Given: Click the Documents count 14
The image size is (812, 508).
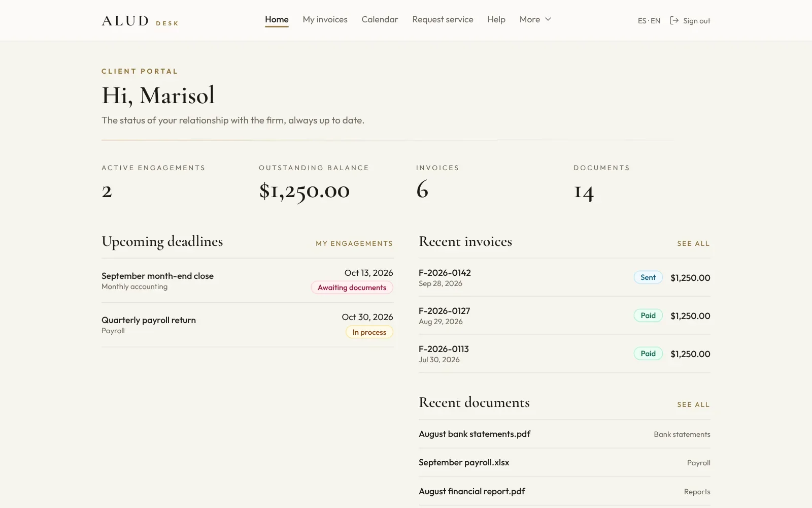Looking at the screenshot, I should click(584, 192).
